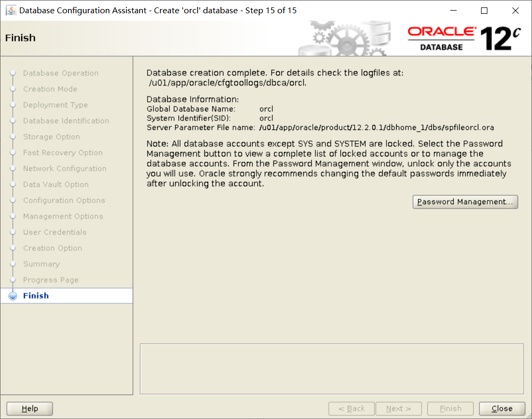The image size is (532, 419).
Task: Minimize the Database Configuration Assistant window
Action: click(x=453, y=11)
